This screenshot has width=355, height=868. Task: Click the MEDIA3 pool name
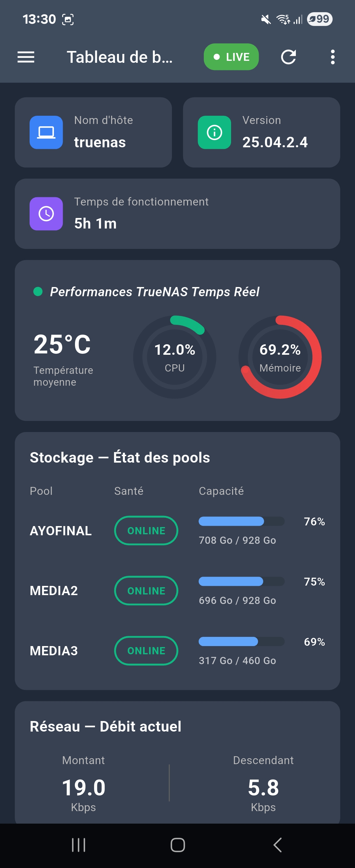pos(54,651)
